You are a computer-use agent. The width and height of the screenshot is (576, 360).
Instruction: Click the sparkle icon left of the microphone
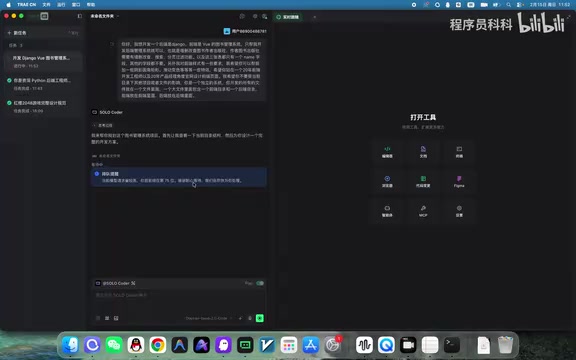pyautogui.click(x=240, y=318)
